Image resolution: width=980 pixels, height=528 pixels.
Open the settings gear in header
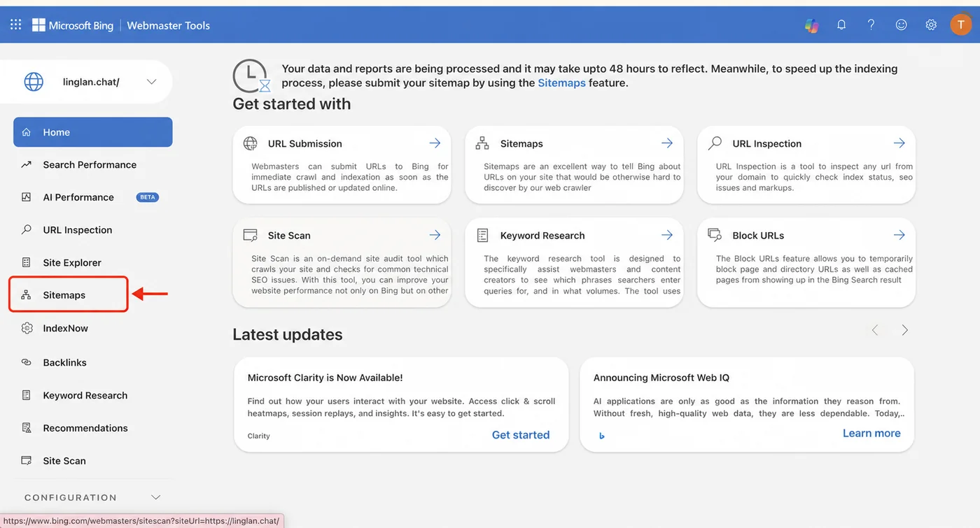[931, 25]
